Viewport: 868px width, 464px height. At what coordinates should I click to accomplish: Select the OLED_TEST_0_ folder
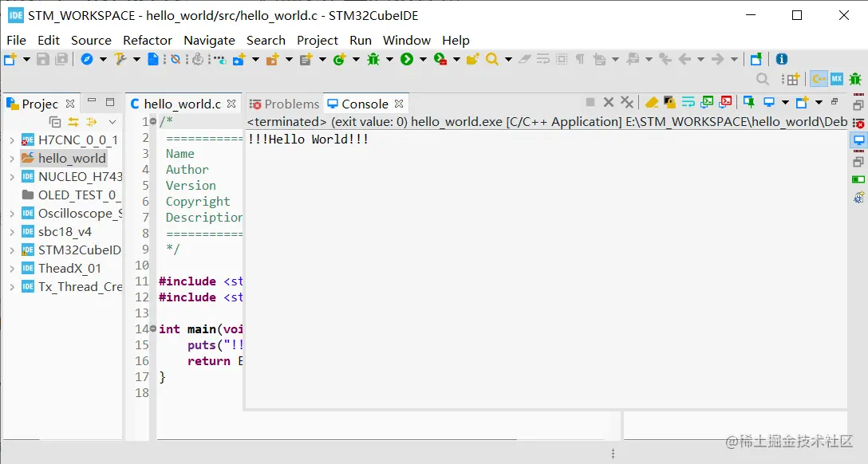pos(70,195)
